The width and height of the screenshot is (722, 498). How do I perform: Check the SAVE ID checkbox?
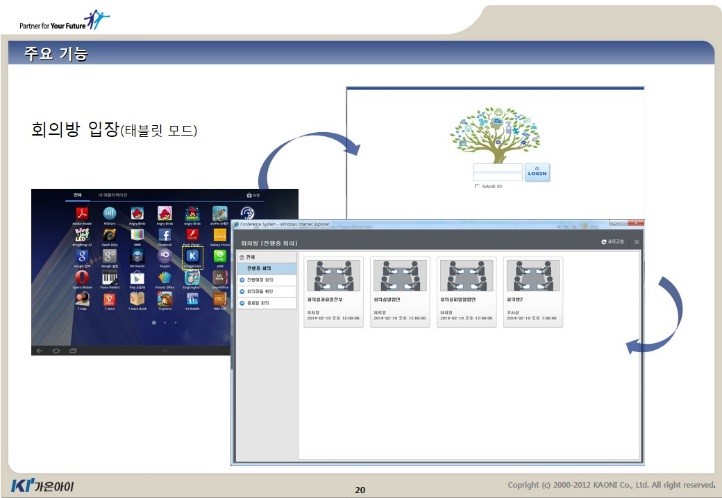(478, 186)
